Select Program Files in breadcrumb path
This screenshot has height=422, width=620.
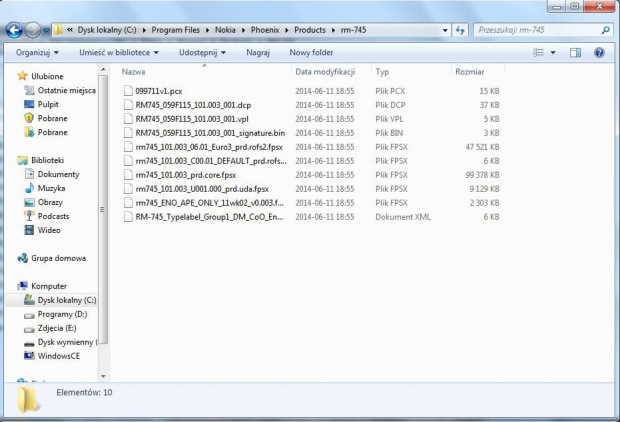coord(176,30)
